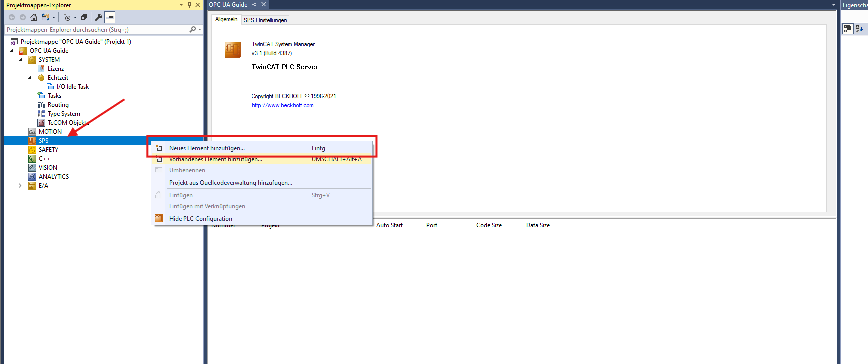Click the Copyright BECKHOFF 1996-2021 text

294,96
